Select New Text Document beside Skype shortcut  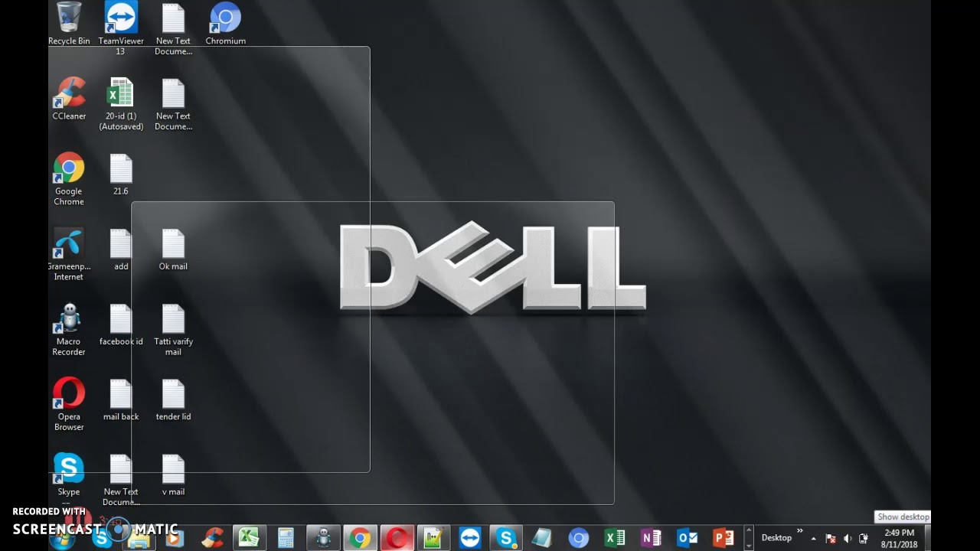click(121, 480)
